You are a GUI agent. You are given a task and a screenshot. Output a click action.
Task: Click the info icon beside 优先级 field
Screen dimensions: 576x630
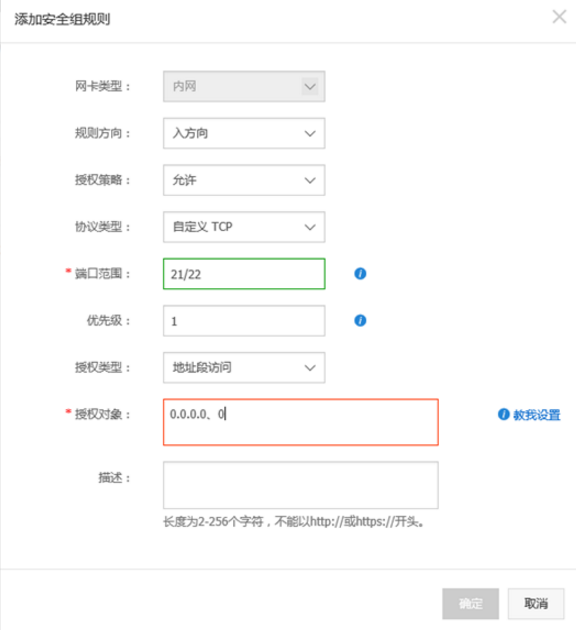(x=360, y=321)
